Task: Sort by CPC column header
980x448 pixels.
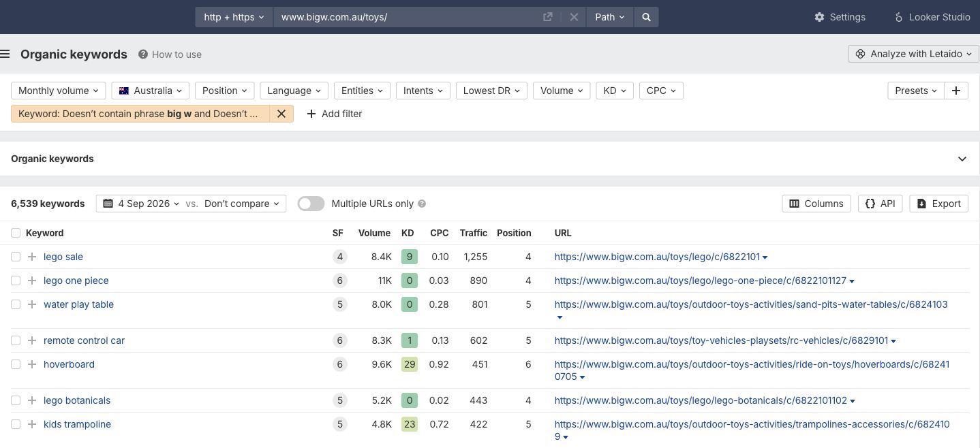Action: point(440,233)
